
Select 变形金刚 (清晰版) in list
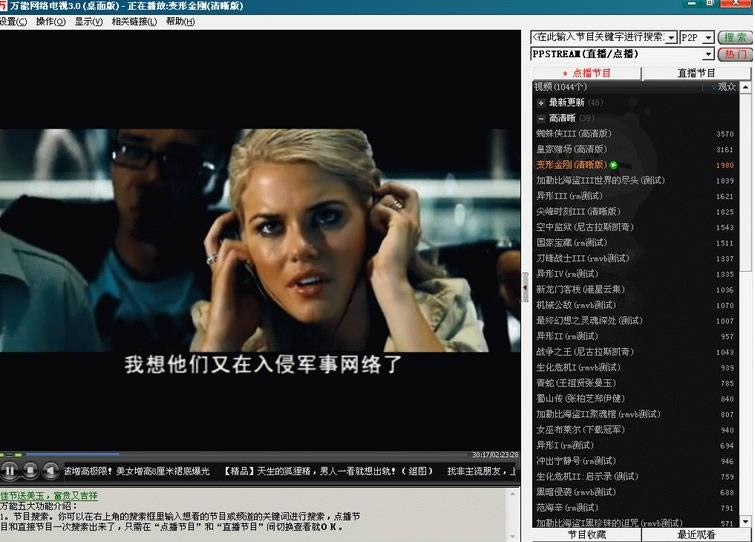click(635, 165)
